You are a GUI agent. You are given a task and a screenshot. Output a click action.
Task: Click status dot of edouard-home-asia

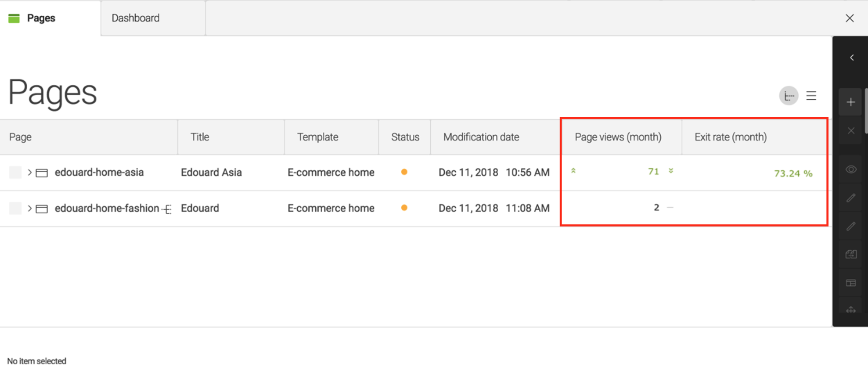coord(404,172)
